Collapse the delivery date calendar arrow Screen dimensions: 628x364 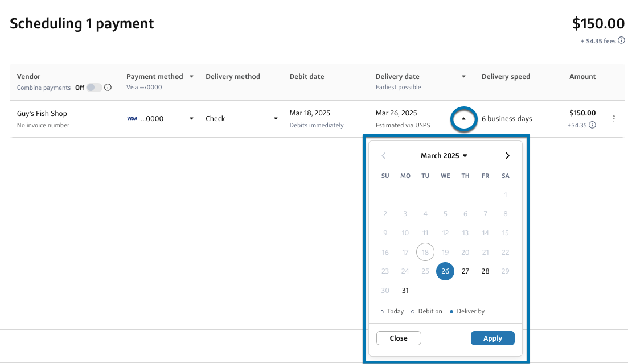tap(463, 119)
